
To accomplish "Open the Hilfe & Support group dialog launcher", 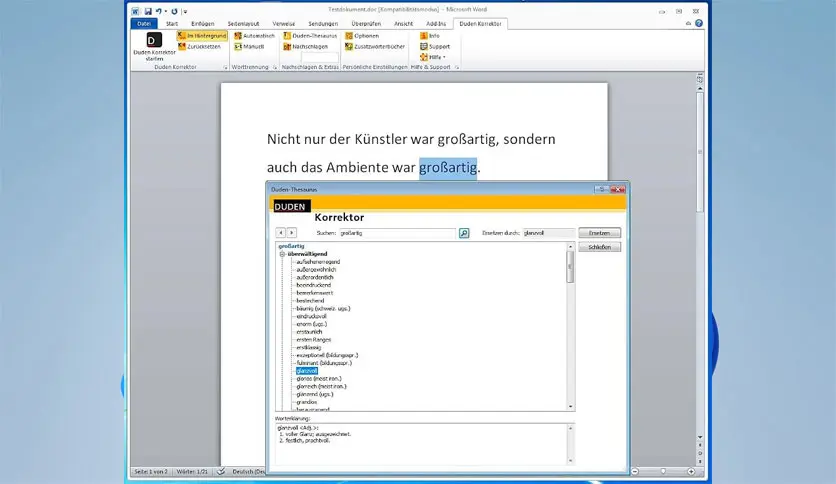I will pos(457,68).
